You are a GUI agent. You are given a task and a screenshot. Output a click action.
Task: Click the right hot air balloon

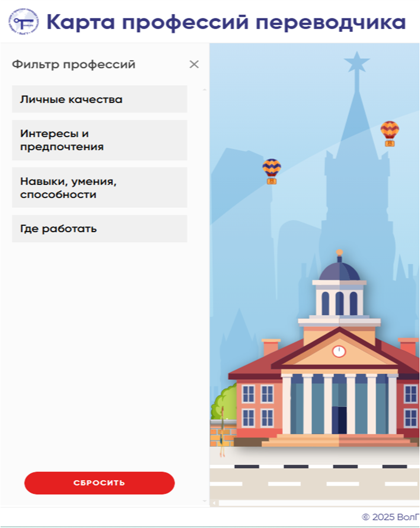390,134
